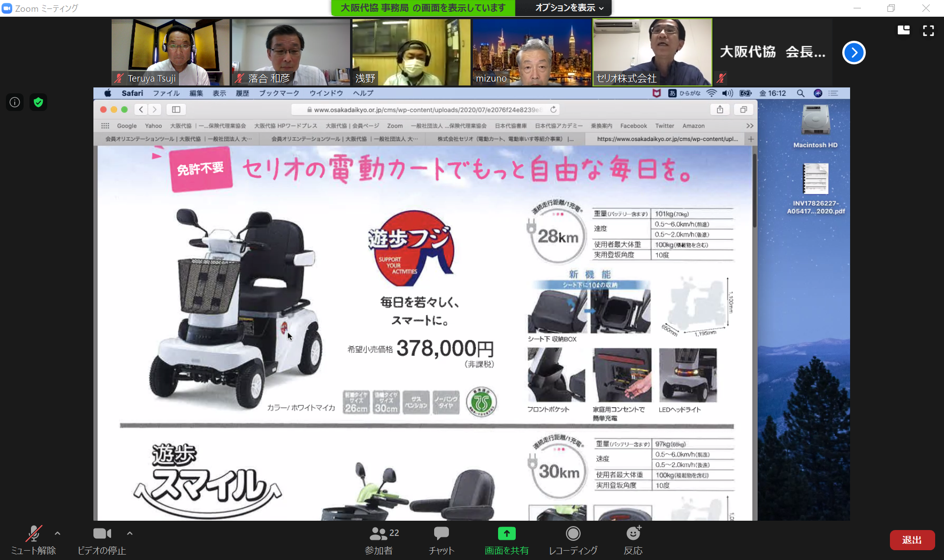This screenshot has height=560, width=944.
Task: Open ブックマーク menu
Action: (x=279, y=93)
